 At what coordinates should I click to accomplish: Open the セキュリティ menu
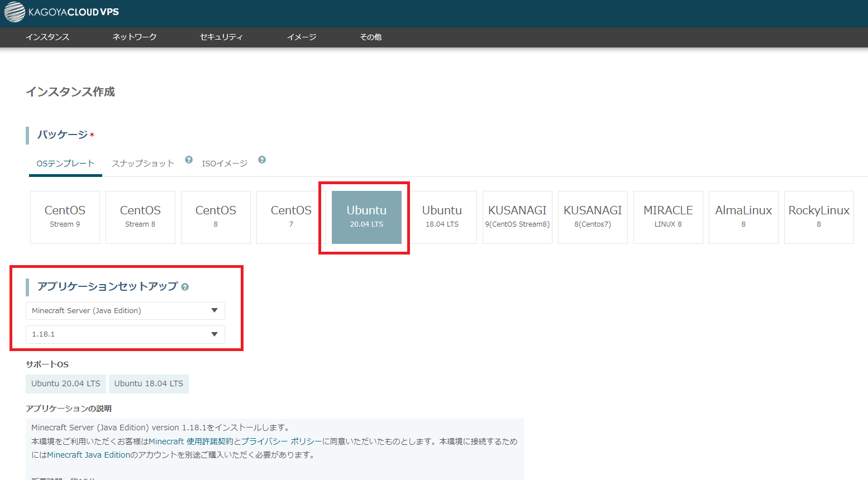click(x=222, y=37)
